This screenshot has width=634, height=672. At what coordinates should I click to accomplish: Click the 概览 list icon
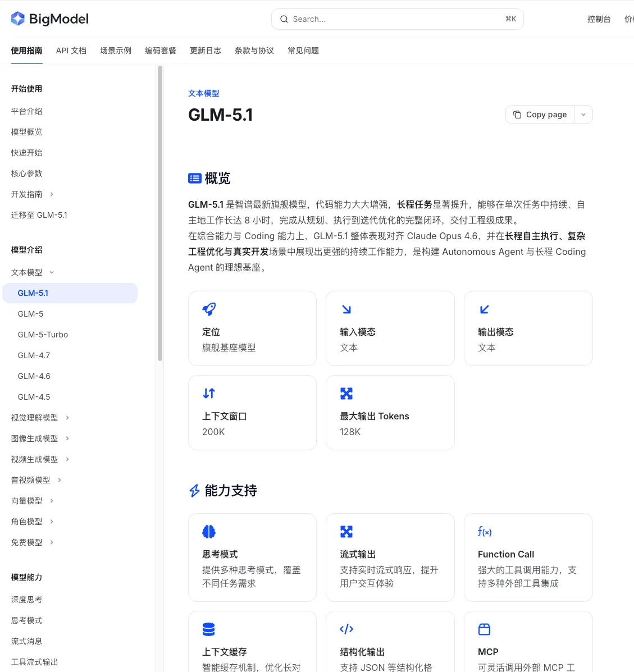click(x=195, y=179)
